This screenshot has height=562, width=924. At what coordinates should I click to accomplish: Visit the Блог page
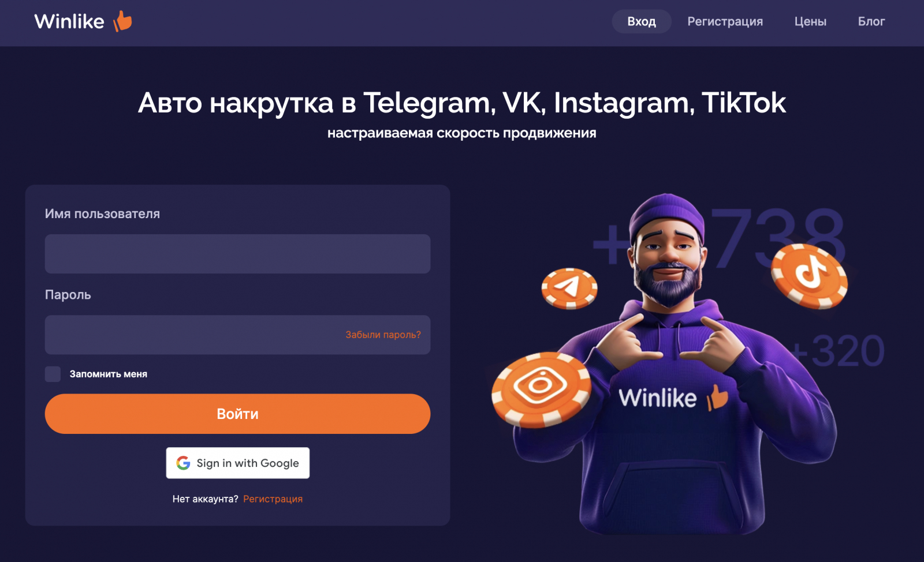pyautogui.click(x=871, y=21)
